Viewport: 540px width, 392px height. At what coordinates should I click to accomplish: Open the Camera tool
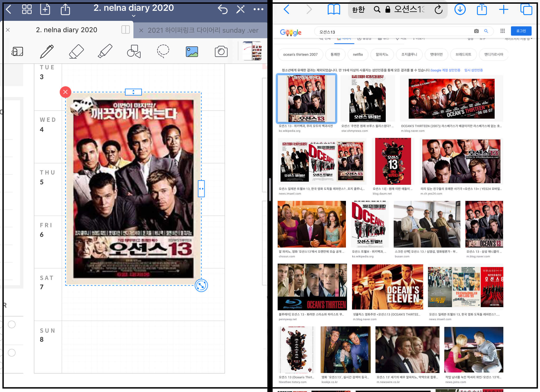coord(221,51)
